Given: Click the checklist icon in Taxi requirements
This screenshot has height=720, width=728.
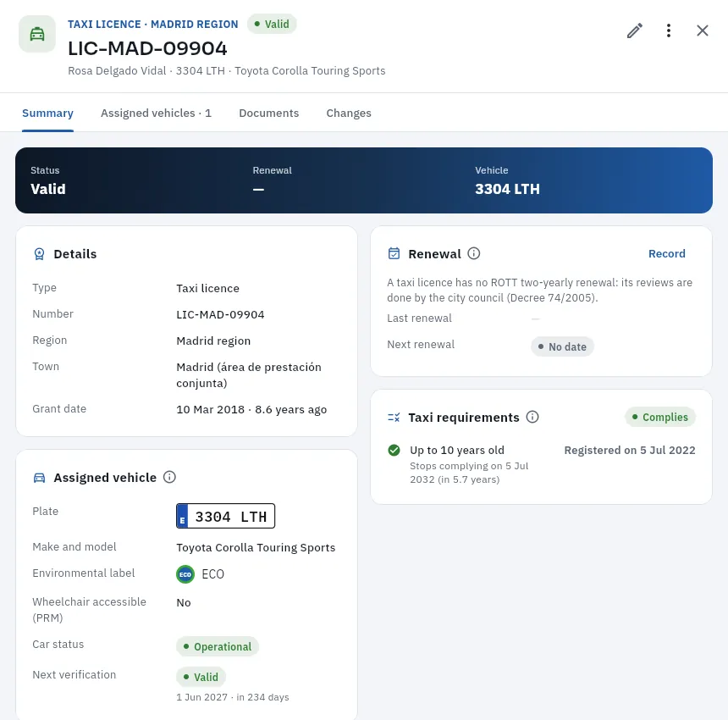Looking at the screenshot, I should tap(394, 417).
